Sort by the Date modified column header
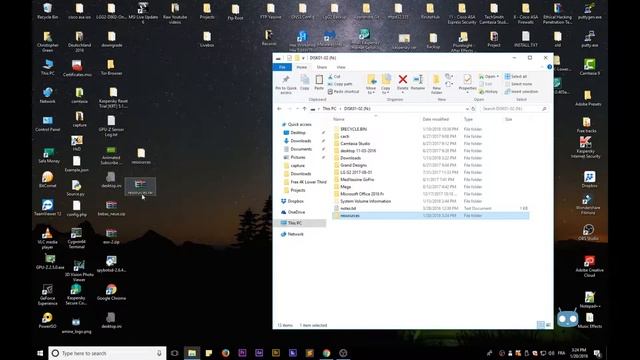Image resolution: width=640 pixels, height=360 pixels. pos(436,119)
